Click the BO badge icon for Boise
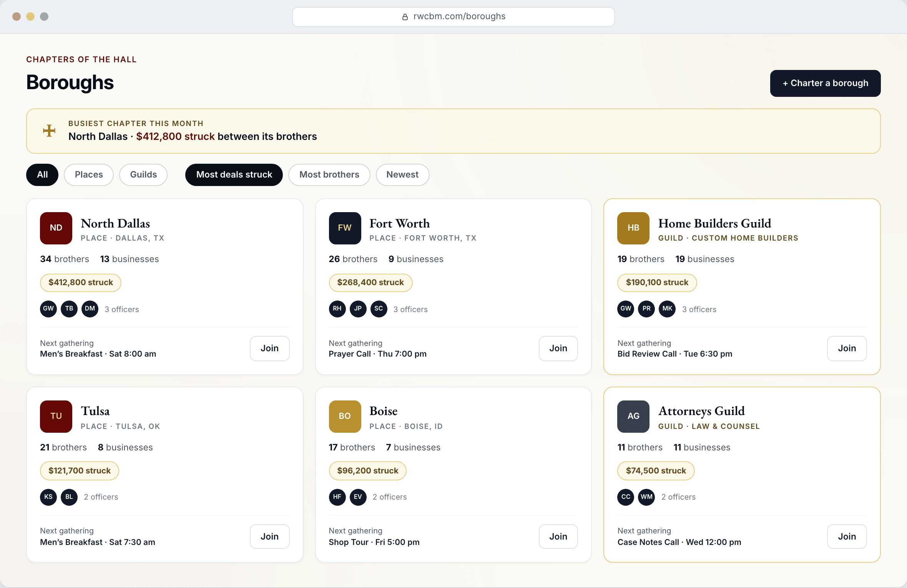 click(345, 416)
